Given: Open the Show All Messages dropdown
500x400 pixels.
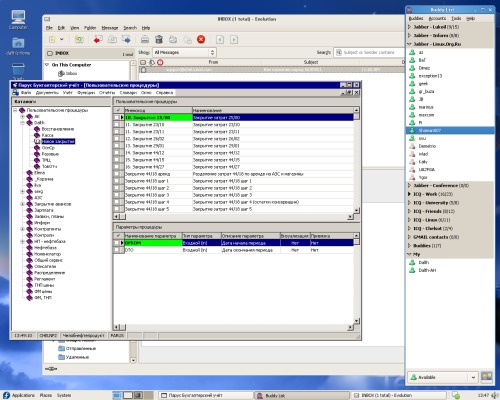Looking at the screenshot, I should coord(185,52).
